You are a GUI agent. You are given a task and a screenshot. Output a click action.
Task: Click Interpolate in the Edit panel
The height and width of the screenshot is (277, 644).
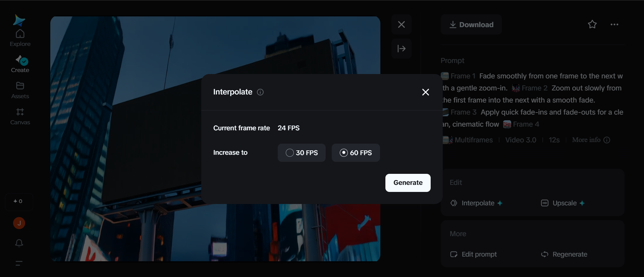476,203
